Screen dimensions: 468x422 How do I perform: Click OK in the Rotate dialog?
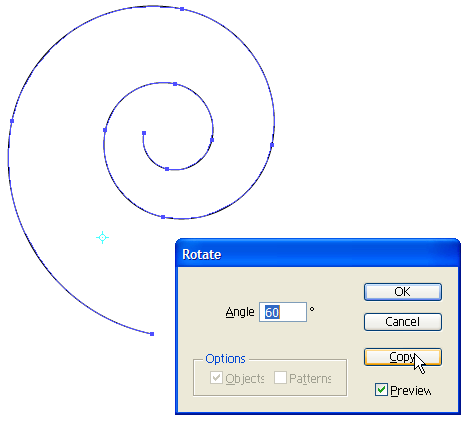point(403,292)
